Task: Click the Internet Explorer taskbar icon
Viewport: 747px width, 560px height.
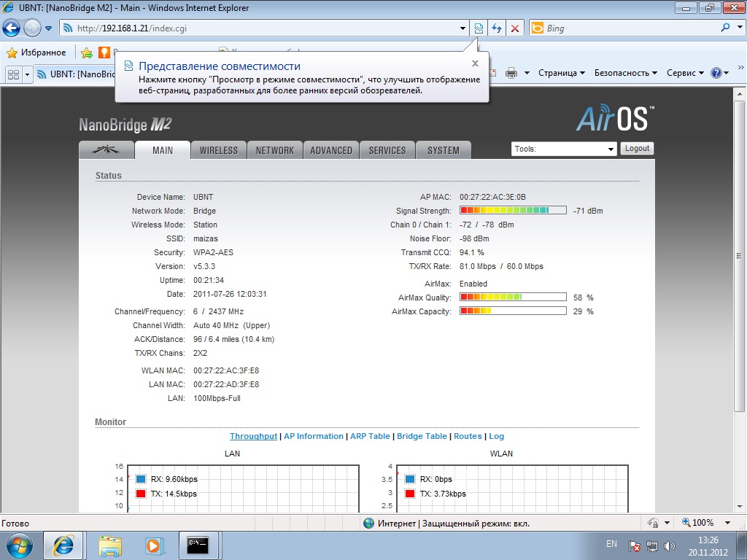Action: (63, 545)
